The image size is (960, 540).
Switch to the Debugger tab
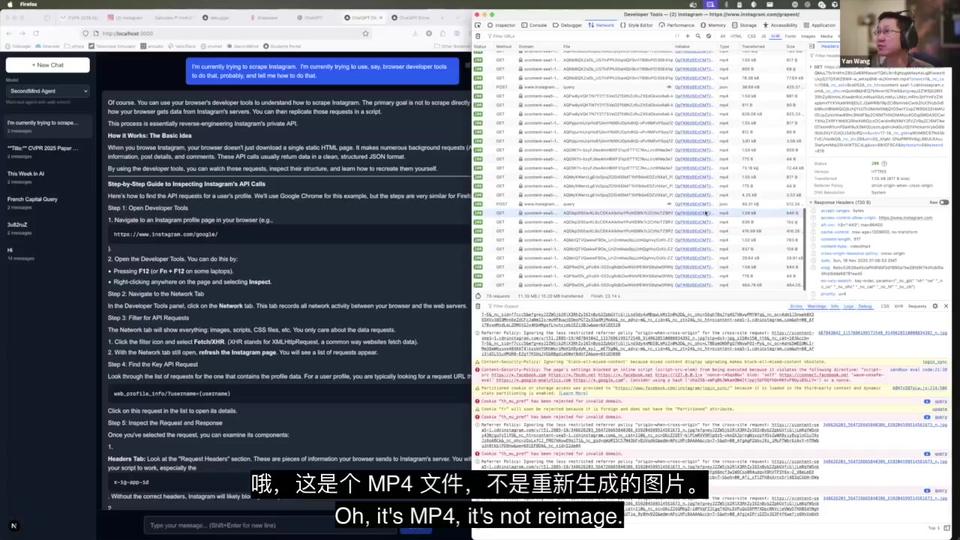[x=567, y=25]
